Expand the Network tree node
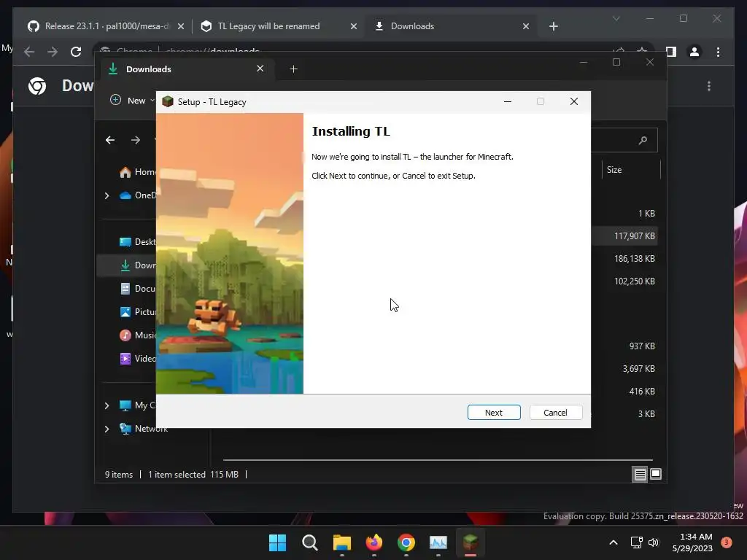This screenshot has height=560, width=747. click(x=107, y=429)
